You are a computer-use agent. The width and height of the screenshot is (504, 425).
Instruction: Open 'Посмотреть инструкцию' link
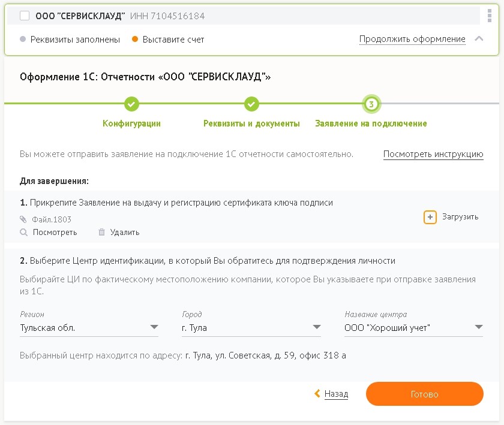point(433,154)
